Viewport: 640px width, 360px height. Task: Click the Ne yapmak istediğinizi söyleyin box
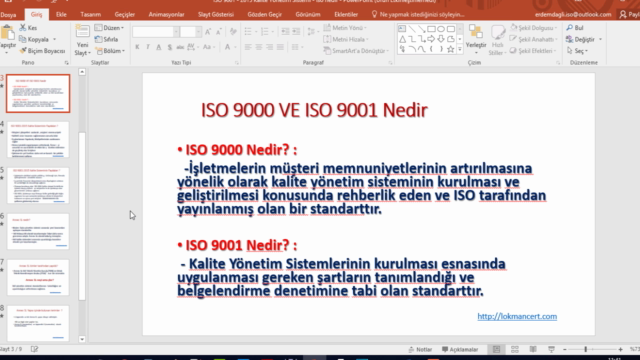click(418, 14)
